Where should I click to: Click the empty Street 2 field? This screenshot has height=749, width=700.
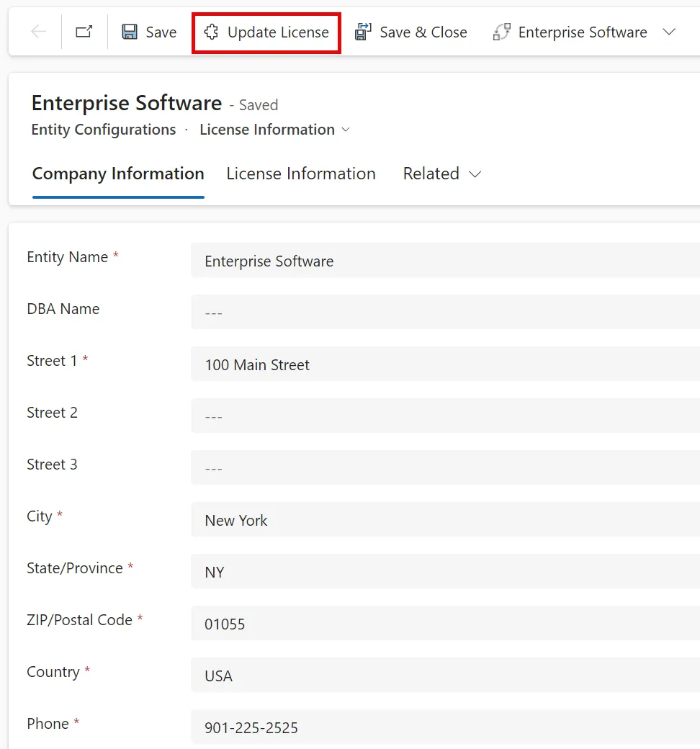pyautogui.click(x=445, y=416)
